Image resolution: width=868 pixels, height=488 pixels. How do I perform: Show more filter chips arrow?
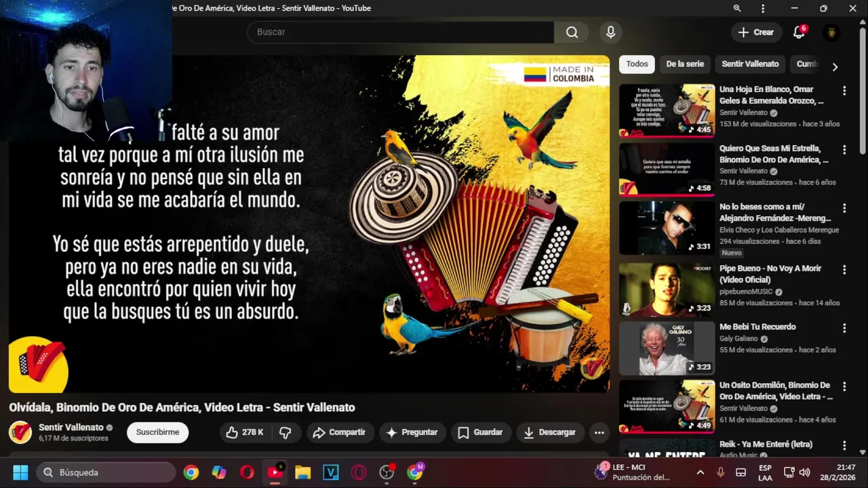pos(835,67)
